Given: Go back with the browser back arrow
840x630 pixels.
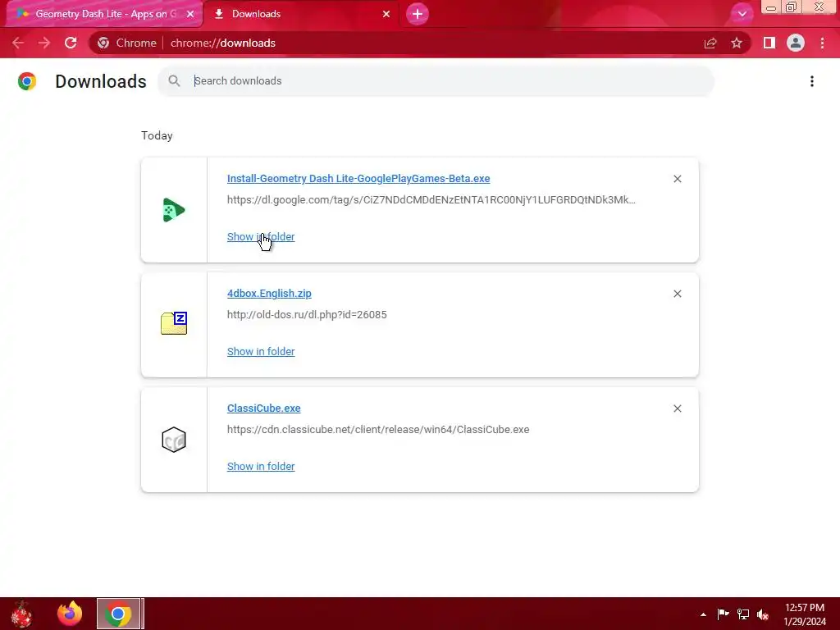Looking at the screenshot, I should click(18, 43).
